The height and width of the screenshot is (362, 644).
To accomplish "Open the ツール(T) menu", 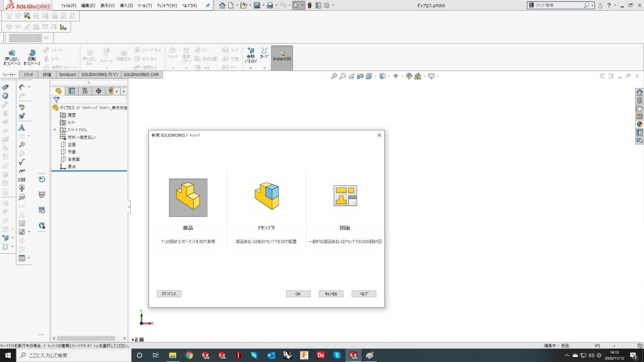I will [x=145, y=6].
